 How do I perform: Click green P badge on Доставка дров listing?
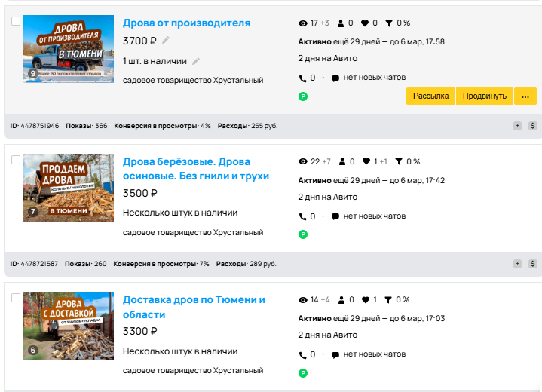(303, 373)
